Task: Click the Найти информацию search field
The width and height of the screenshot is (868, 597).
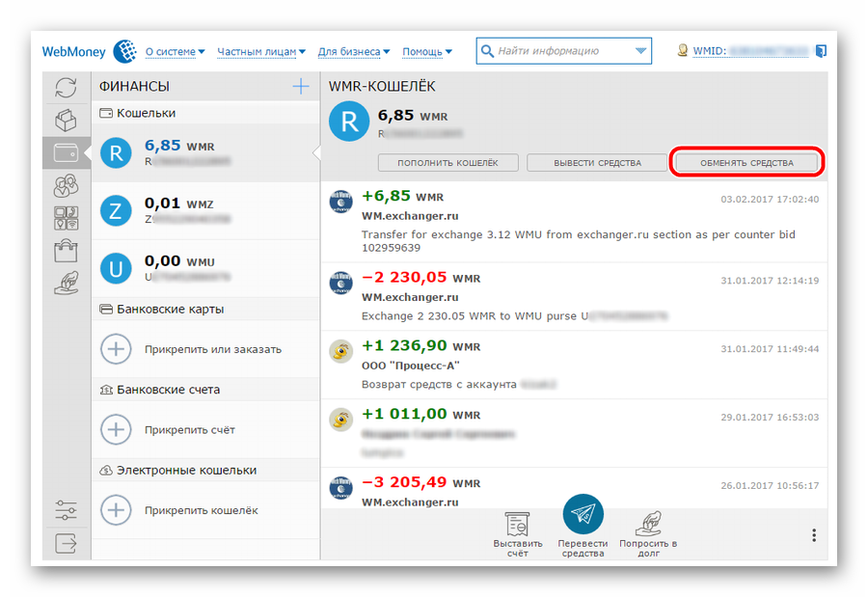Action: pos(563,51)
